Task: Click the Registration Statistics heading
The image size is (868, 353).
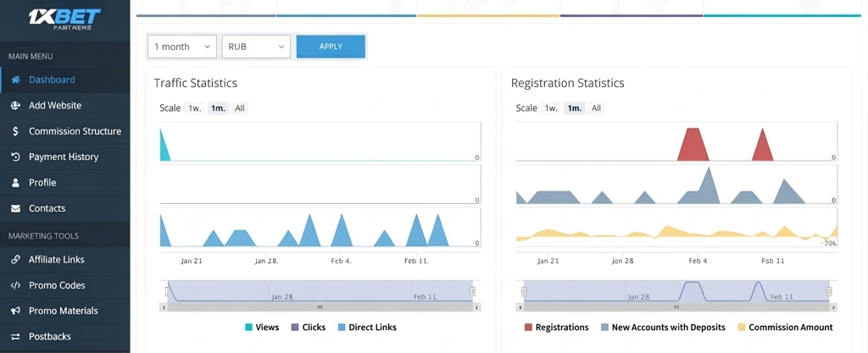Action: tap(567, 84)
